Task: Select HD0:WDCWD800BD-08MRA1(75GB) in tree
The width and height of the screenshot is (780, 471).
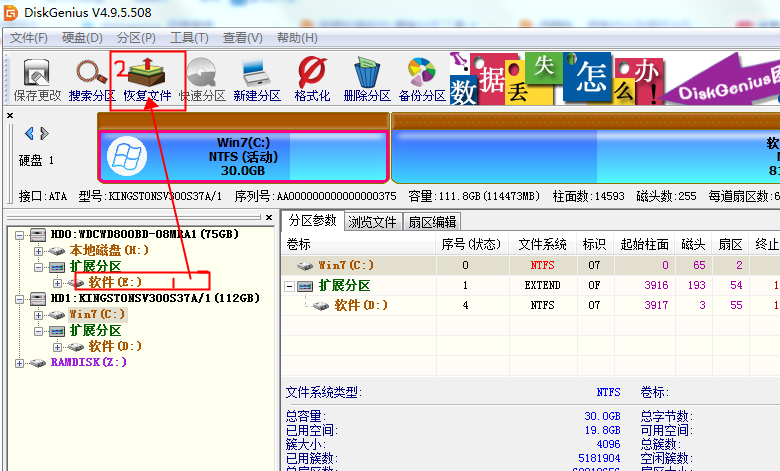Action: pyautogui.click(x=145, y=234)
